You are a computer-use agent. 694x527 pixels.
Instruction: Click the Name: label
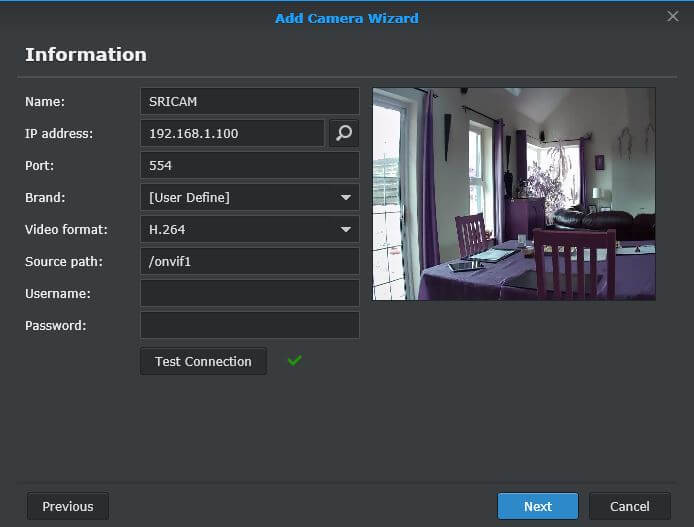pyautogui.click(x=45, y=102)
